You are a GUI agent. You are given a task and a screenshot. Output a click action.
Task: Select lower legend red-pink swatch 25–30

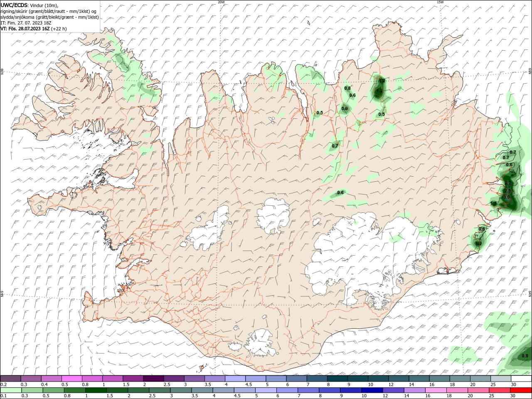pyautogui.click(x=500, y=390)
